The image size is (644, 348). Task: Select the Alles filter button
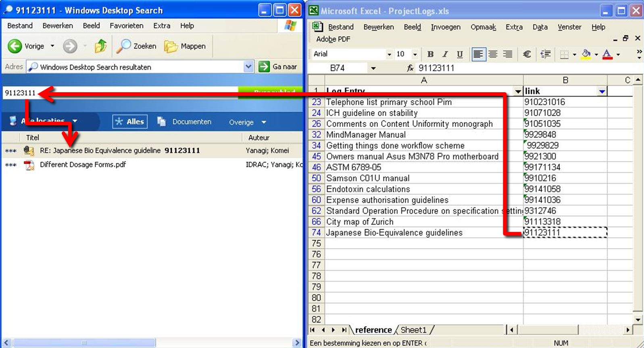point(130,122)
